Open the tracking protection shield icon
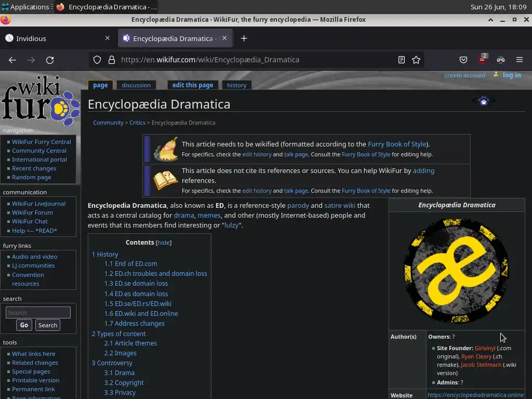532x399 pixels. pyautogui.click(x=97, y=60)
